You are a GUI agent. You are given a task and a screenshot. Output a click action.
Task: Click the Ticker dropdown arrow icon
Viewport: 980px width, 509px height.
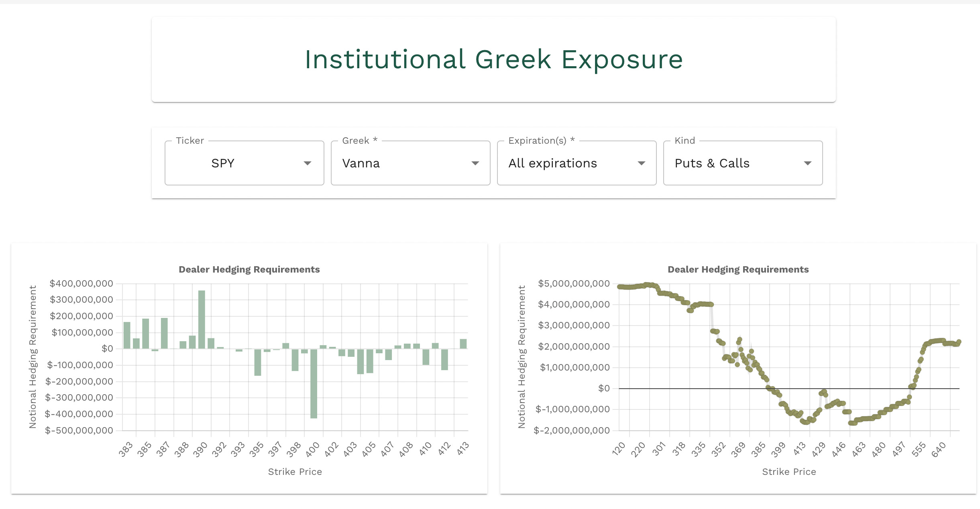307,163
